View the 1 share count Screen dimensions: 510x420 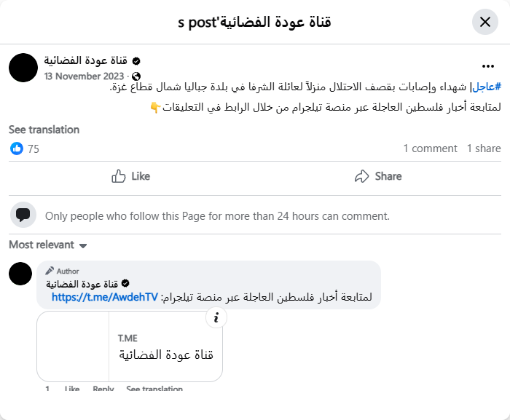pos(484,148)
